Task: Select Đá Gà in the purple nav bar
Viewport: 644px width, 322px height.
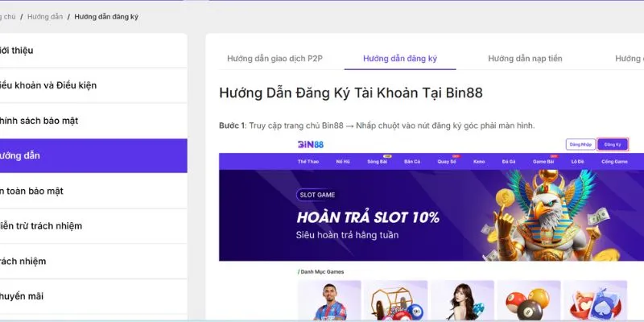Action: point(509,162)
